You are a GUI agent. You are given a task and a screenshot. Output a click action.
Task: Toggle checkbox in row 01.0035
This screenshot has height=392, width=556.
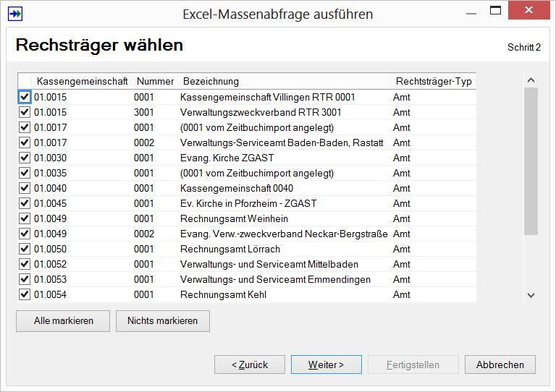tap(25, 173)
